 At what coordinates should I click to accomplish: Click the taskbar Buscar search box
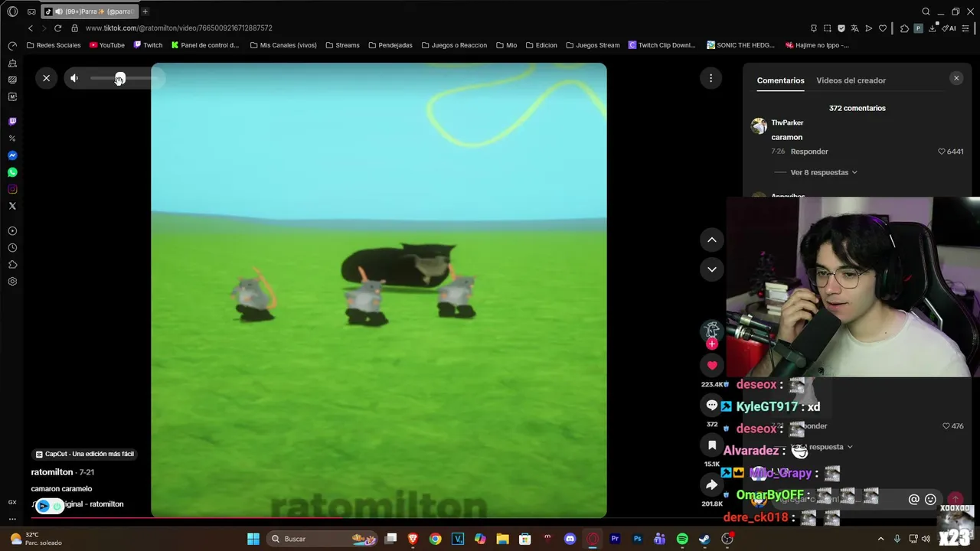322,539
